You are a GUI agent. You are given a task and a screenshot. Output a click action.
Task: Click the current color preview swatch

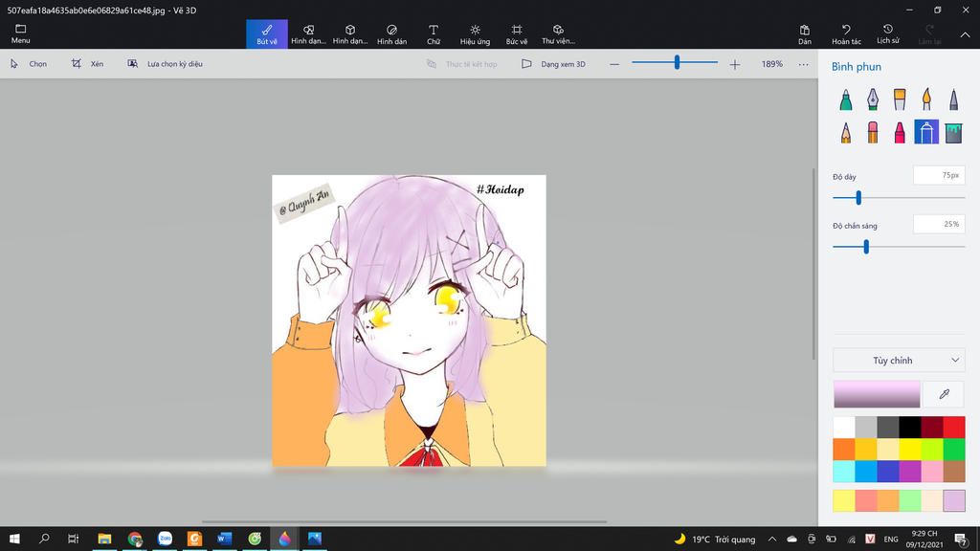[x=877, y=394]
